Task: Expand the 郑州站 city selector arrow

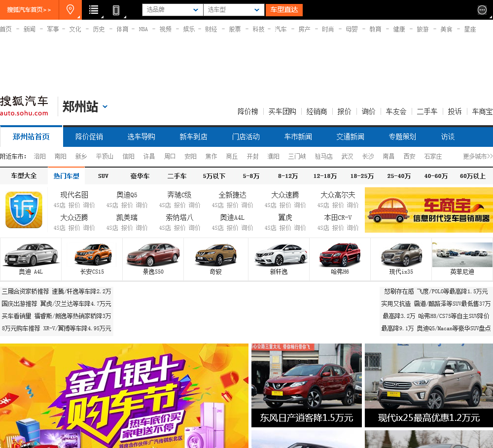Action: pyautogui.click(x=105, y=106)
